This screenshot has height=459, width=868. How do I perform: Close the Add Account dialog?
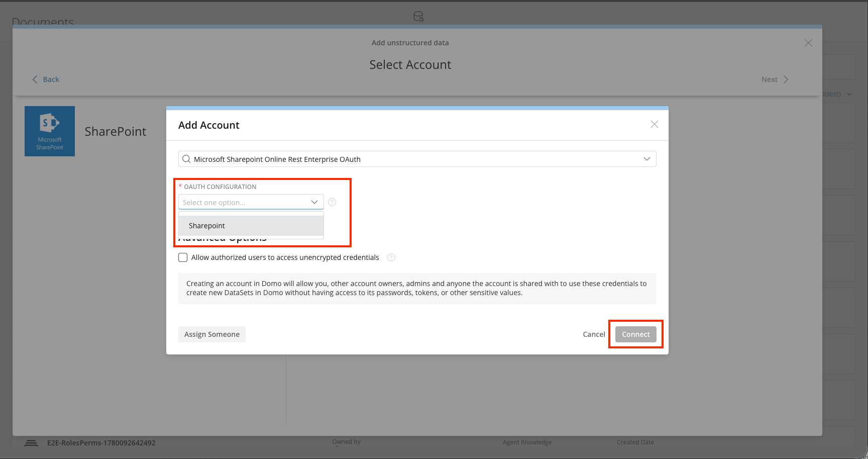coord(654,124)
